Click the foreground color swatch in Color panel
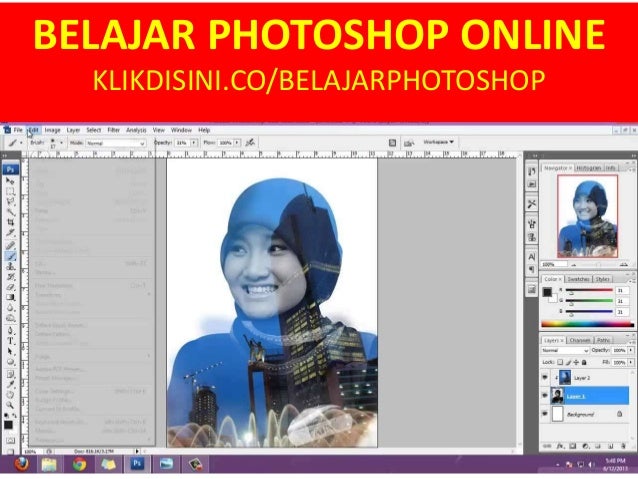The image size is (638, 479). (547, 292)
